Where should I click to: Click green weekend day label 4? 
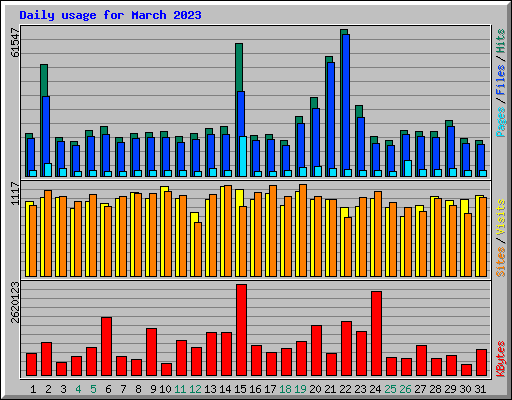pyautogui.click(x=78, y=389)
